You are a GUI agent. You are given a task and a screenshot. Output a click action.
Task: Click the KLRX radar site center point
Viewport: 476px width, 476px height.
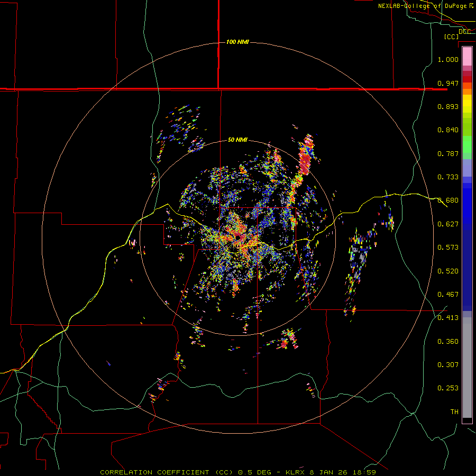238,237
